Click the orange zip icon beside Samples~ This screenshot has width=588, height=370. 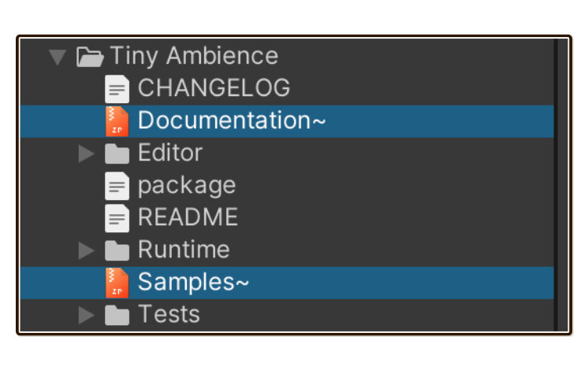117,283
